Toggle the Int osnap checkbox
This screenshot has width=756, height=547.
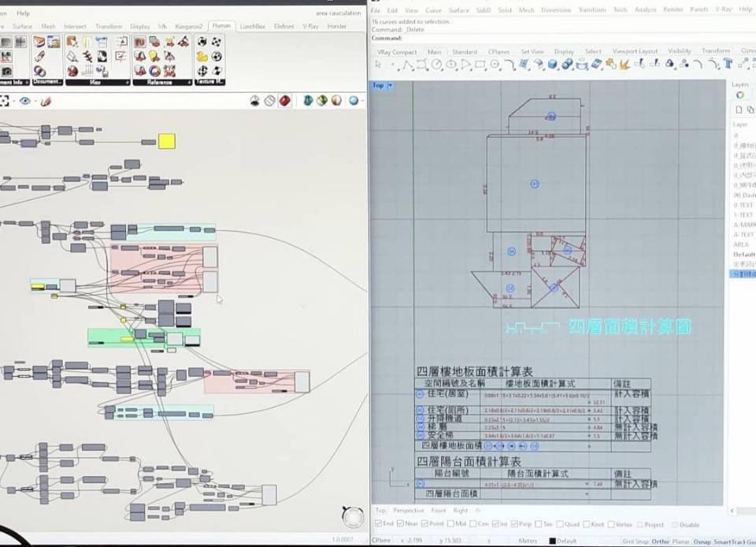495,524
